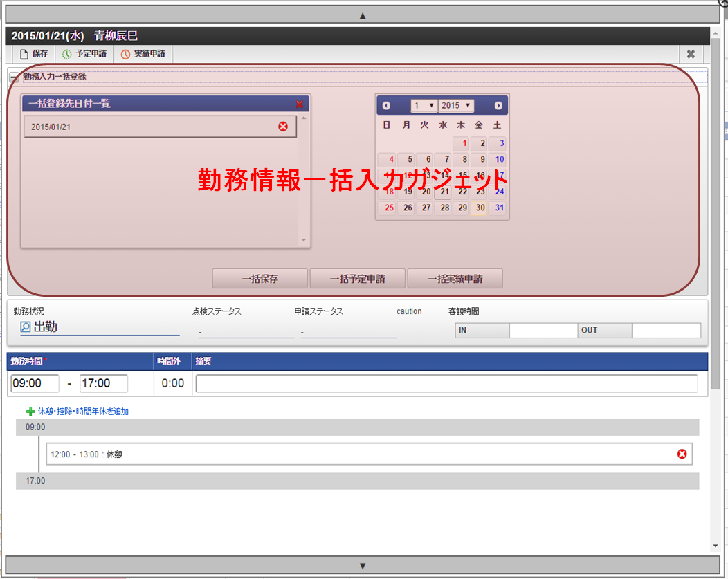Select calendar day 8
The height and width of the screenshot is (579, 728).
coord(461,160)
